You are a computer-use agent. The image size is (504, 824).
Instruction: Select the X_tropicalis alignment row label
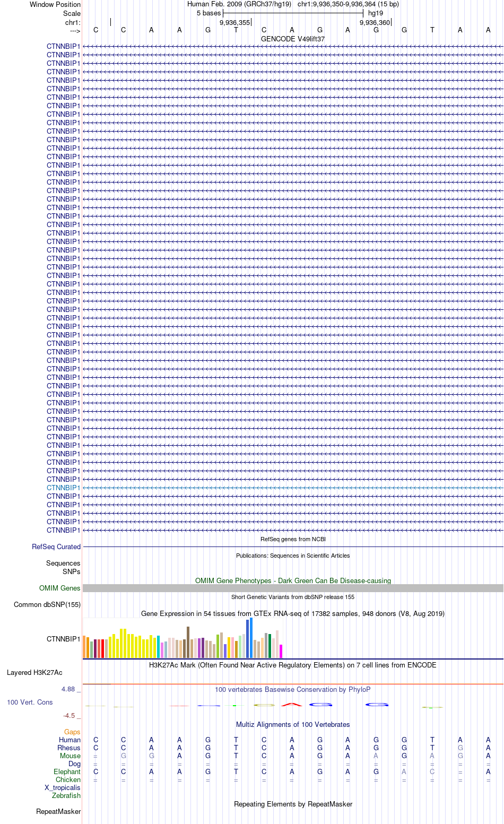(63, 787)
